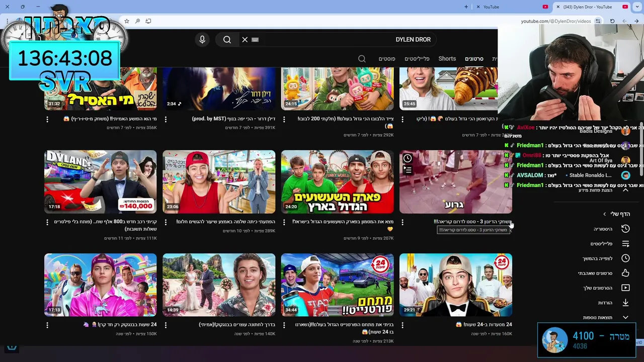Screen dimensions: 644x362
Task: Play the 14:39 wedding beach thumbnail
Action: [x=219, y=285]
